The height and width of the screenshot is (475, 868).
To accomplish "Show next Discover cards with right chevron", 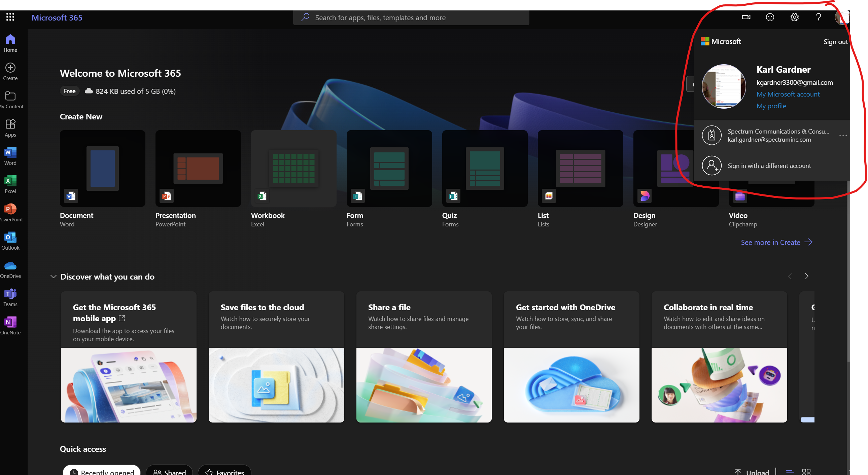I will [x=806, y=276].
